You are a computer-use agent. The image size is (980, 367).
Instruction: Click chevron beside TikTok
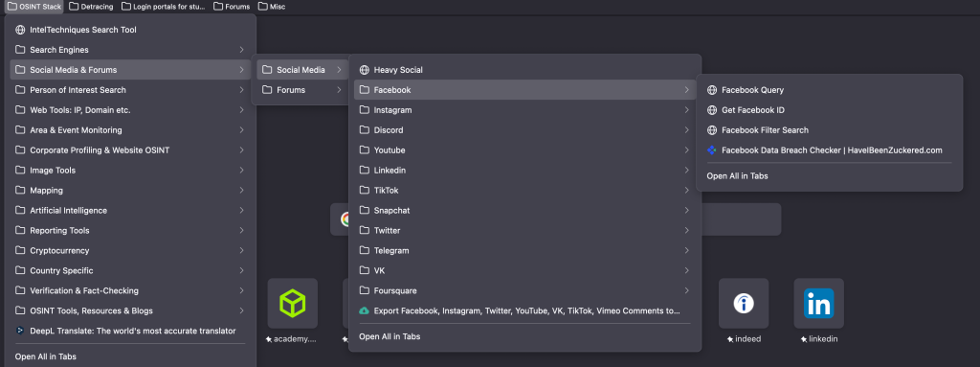point(686,190)
